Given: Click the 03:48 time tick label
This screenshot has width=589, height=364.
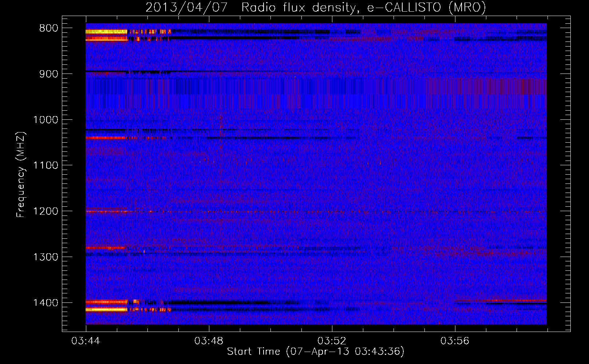Looking at the screenshot, I should coord(209,341).
